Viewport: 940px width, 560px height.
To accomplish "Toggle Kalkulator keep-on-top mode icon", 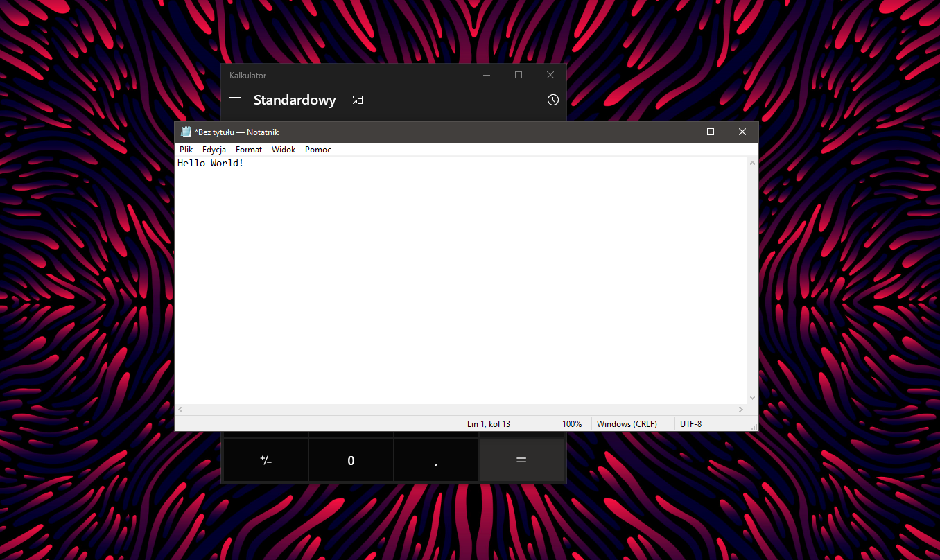I will [358, 100].
